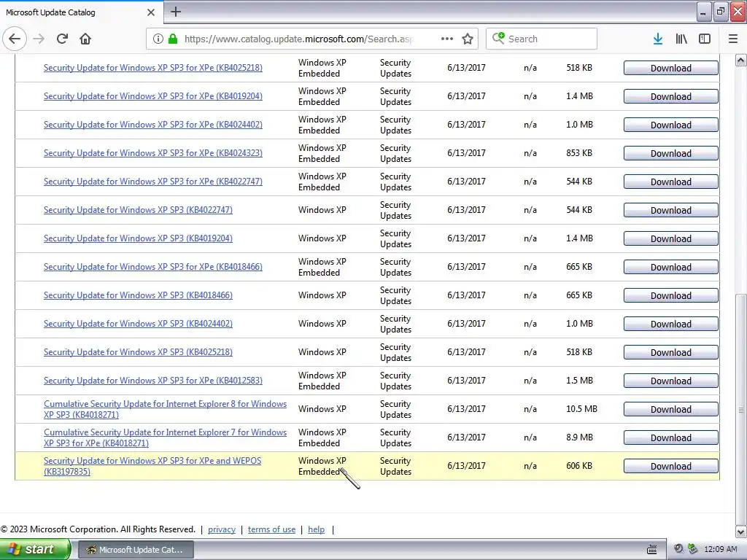Image resolution: width=747 pixels, height=560 pixels.
Task: Open the browser home page
Action: [85, 39]
